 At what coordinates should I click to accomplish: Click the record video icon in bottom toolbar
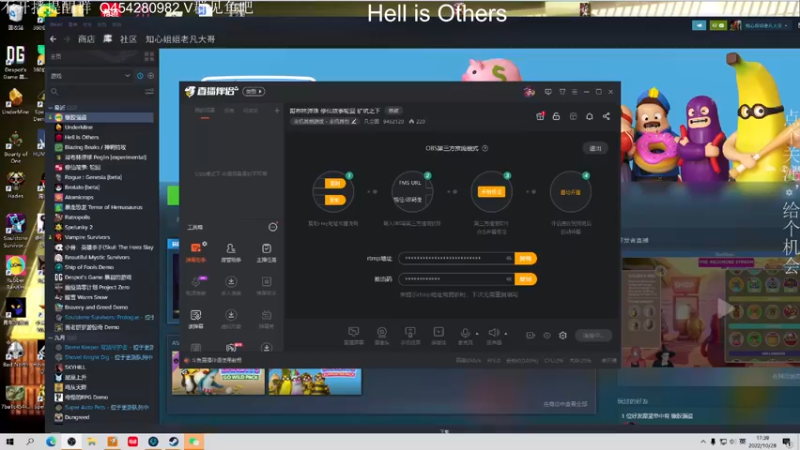click(x=531, y=335)
